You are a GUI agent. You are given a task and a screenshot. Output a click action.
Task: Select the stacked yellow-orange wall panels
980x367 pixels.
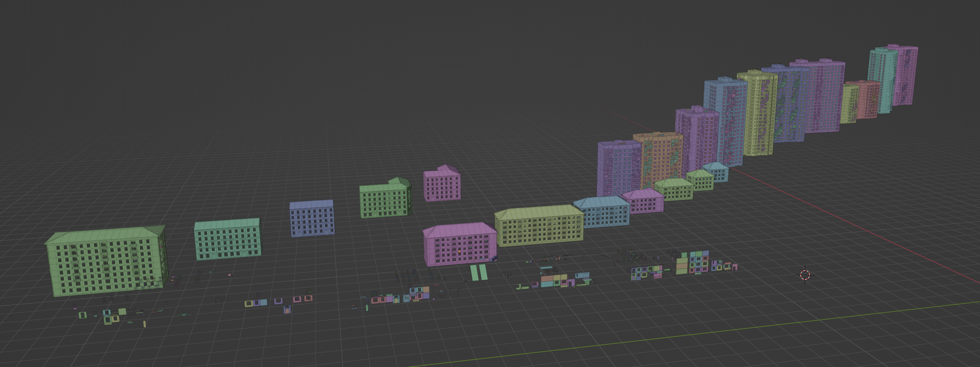(x=681, y=264)
